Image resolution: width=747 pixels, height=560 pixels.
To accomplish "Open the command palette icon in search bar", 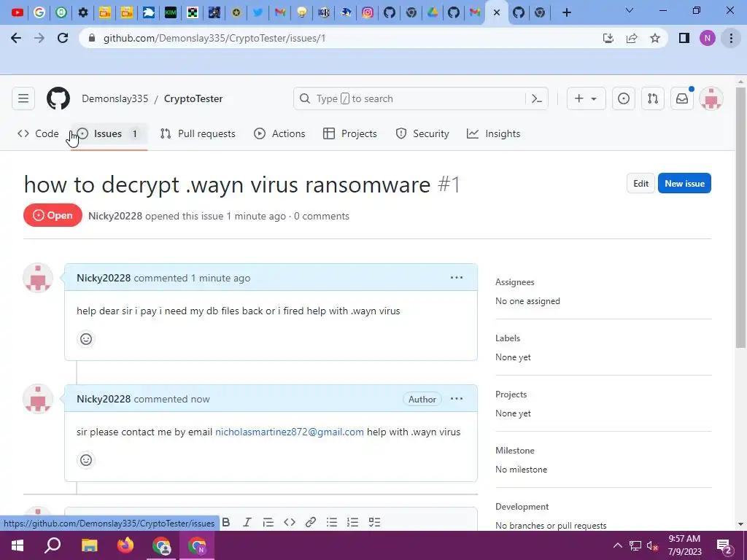I will click(x=537, y=98).
